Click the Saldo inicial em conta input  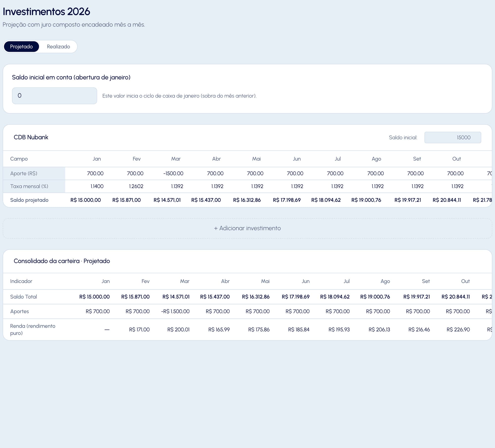click(x=54, y=96)
